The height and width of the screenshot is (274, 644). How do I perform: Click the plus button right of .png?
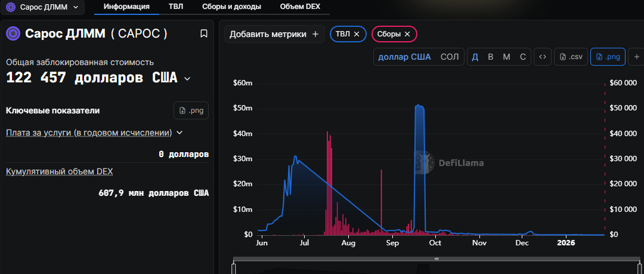tap(636, 57)
